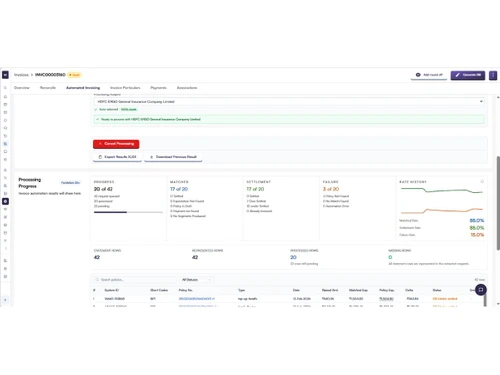
Task: Open the HDFC ERGO insurer adapter dropdown
Action: (289, 101)
